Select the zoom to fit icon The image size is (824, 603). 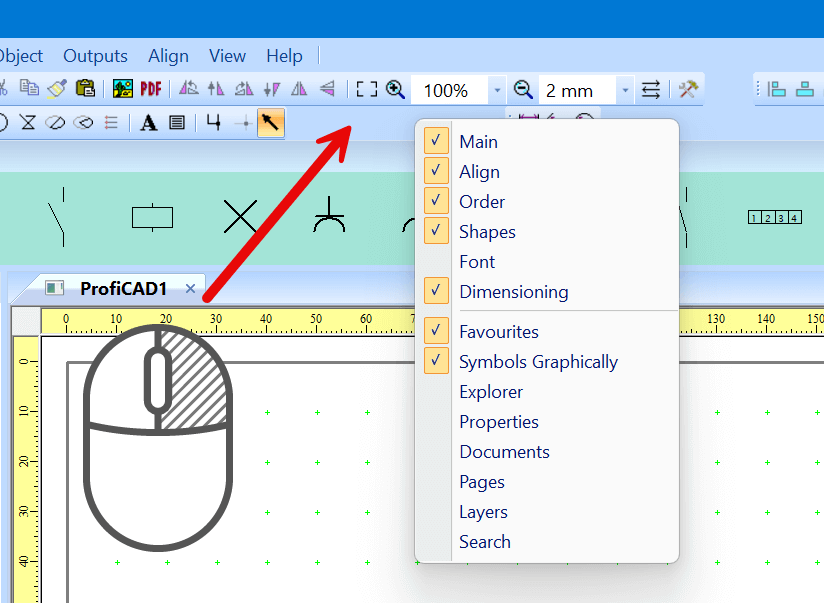(x=366, y=89)
